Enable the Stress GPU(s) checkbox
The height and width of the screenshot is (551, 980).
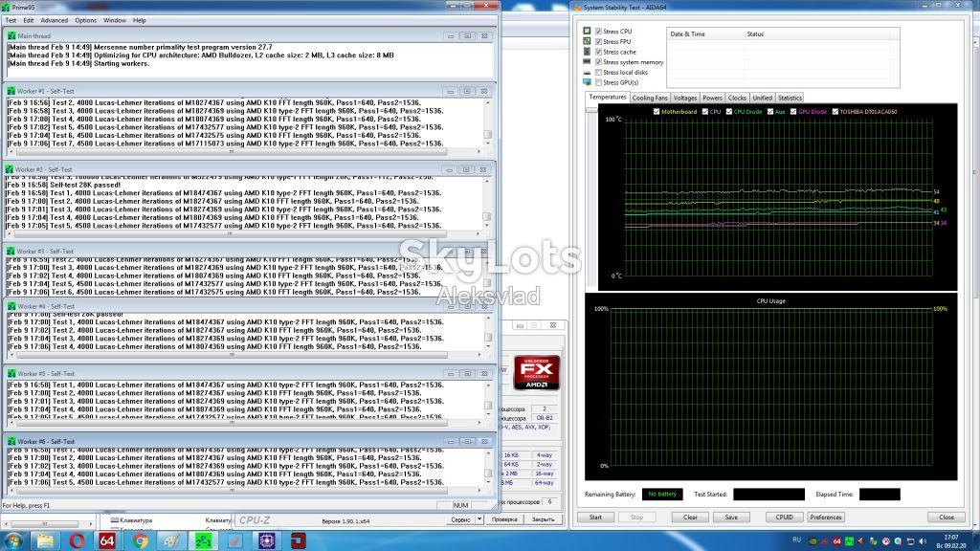(x=599, y=82)
